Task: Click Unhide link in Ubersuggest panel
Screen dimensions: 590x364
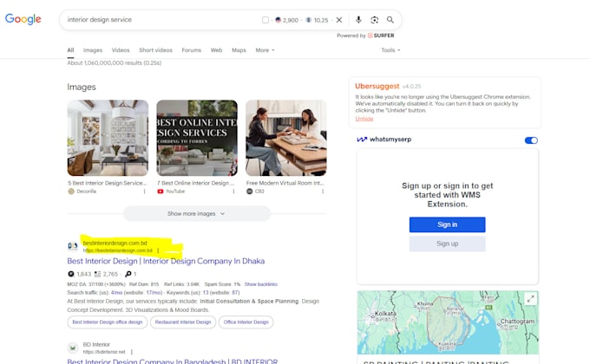Action: pos(364,119)
